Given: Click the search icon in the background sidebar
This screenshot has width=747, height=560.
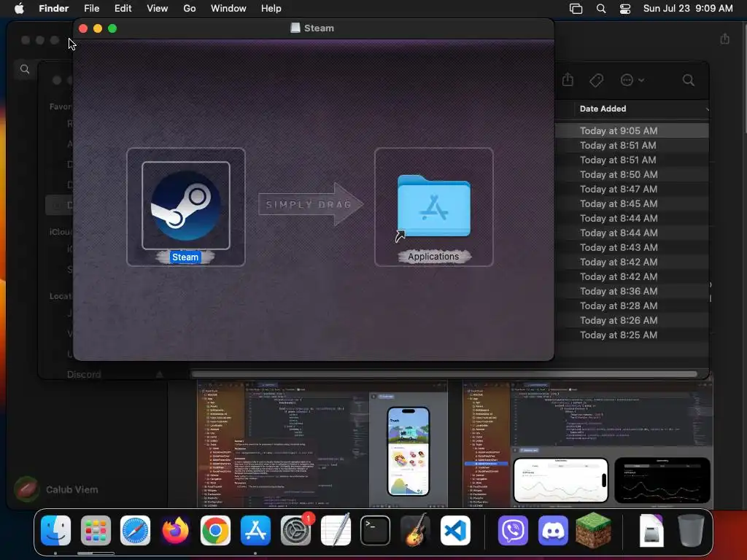Looking at the screenshot, I should click(x=25, y=69).
